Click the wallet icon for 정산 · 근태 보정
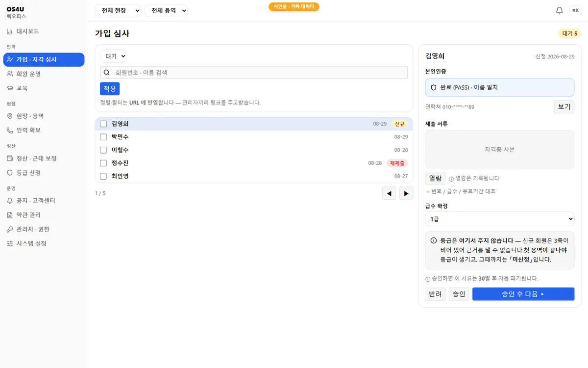This screenshot has height=368, width=588. point(10,158)
